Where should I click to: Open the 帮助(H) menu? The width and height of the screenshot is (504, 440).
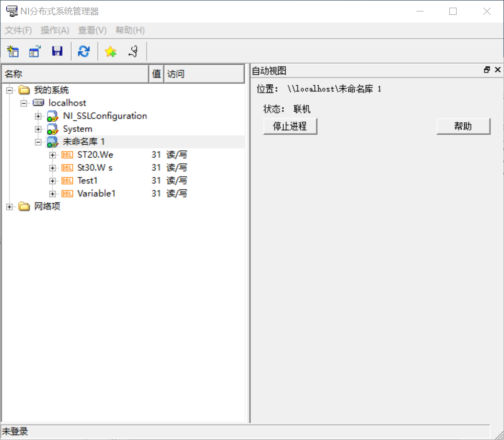130,30
